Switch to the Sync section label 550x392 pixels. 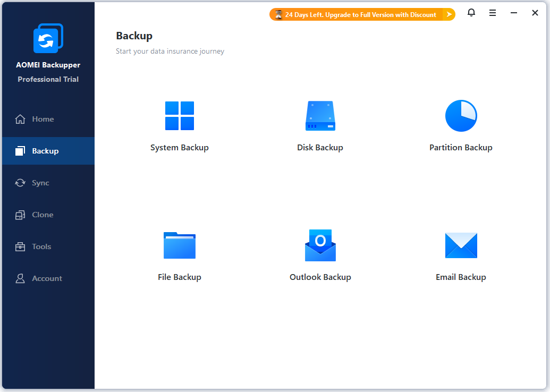coord(40,183)
